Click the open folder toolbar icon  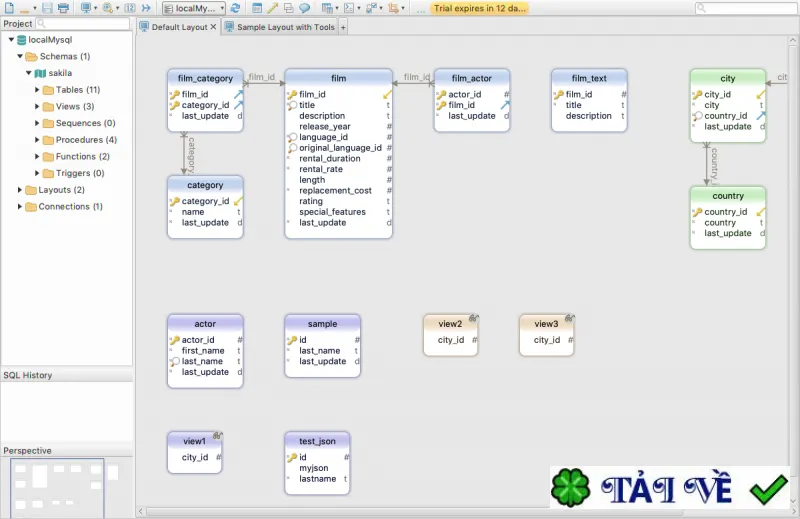pyautogui.click(x=24, y=9)
